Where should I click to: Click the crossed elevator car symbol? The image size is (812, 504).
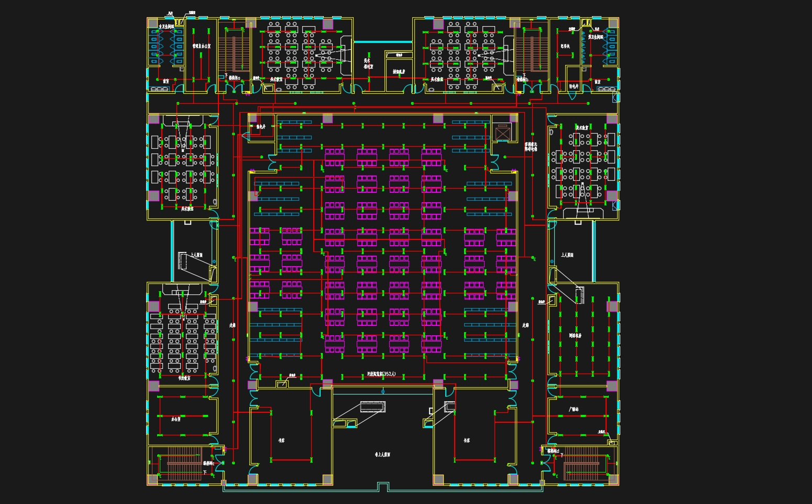[502, 133]
